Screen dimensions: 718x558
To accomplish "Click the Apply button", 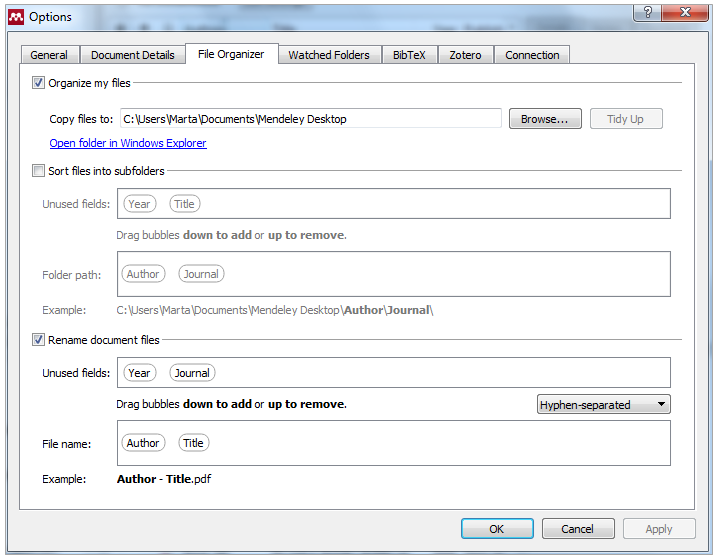I will [659, 529].
